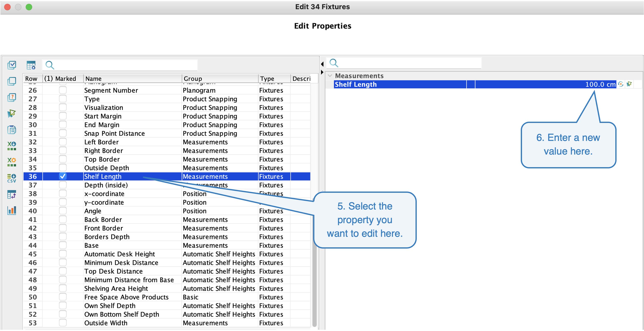
Task: Click the CSV export icon
Action: pos(12,178)
